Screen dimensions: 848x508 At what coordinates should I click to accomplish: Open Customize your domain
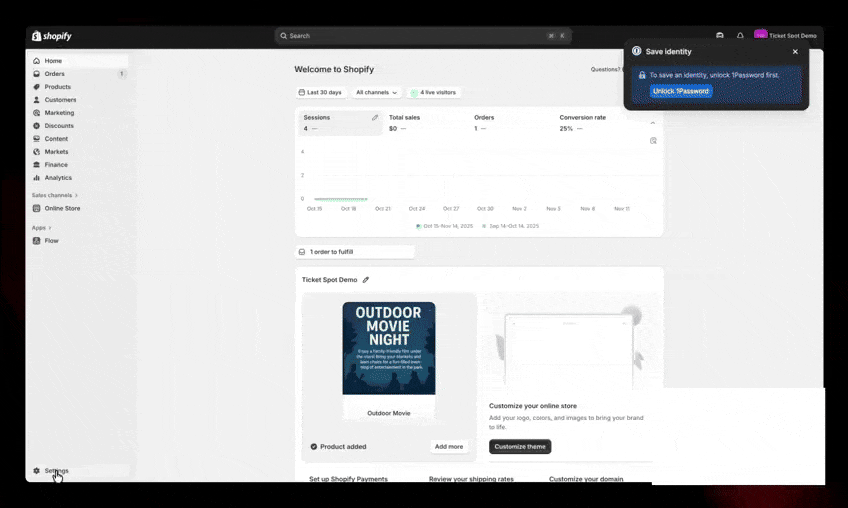coord(586,479)
